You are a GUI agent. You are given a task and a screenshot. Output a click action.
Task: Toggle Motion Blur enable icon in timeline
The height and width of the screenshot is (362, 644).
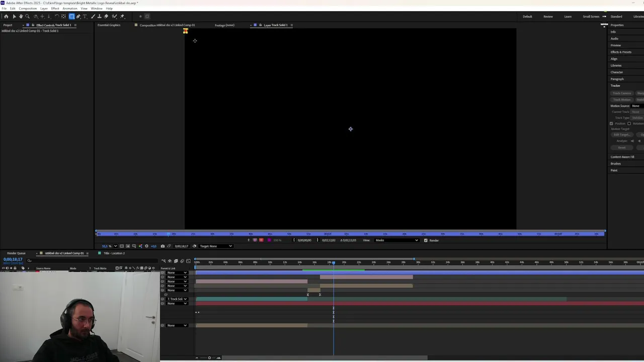(182, 261)
